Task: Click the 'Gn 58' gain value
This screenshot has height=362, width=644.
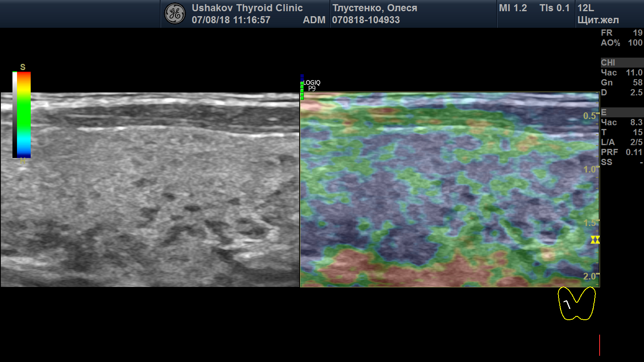Action: (x=622, y=83)
